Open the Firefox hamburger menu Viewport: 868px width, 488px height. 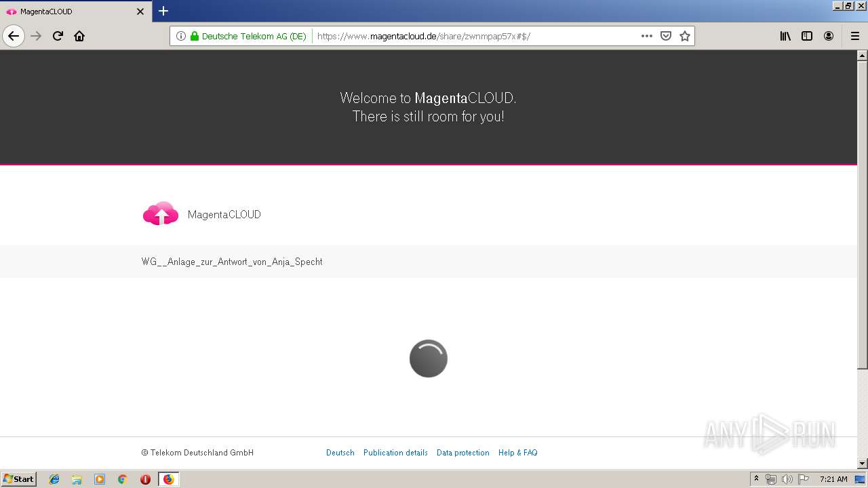(x=854, y=36)
